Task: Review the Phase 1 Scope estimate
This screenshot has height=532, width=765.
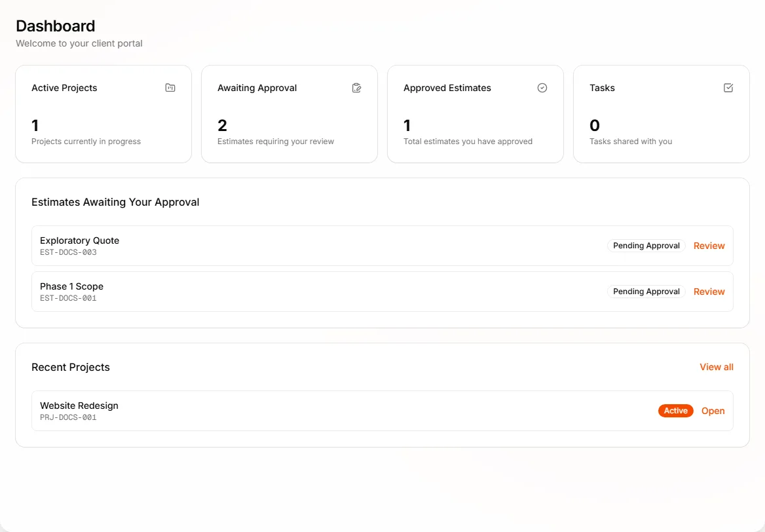Action: 709,292
